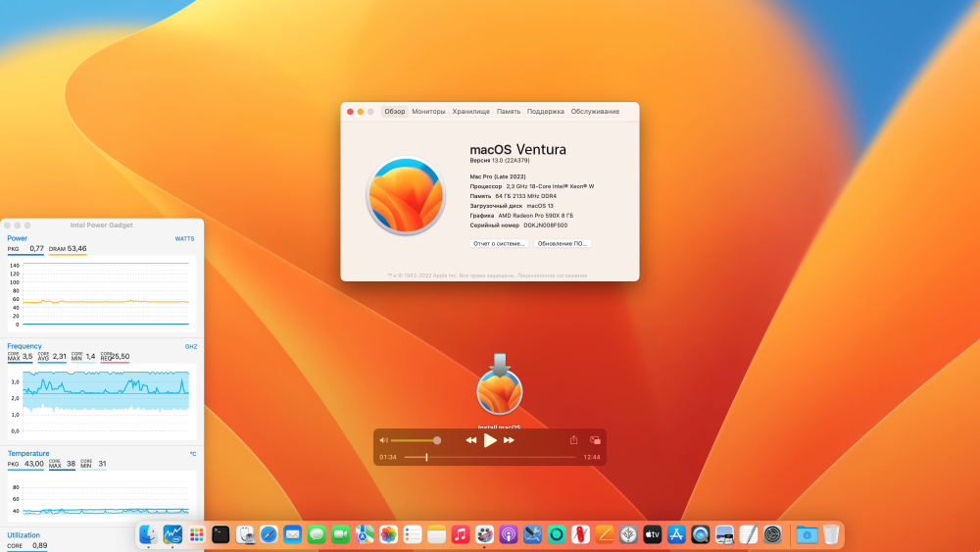This screenshot has height=552, width=980.
Task: Click the macOS Ventura logo image
Action: pyautogui.click(x=406, y=196)
